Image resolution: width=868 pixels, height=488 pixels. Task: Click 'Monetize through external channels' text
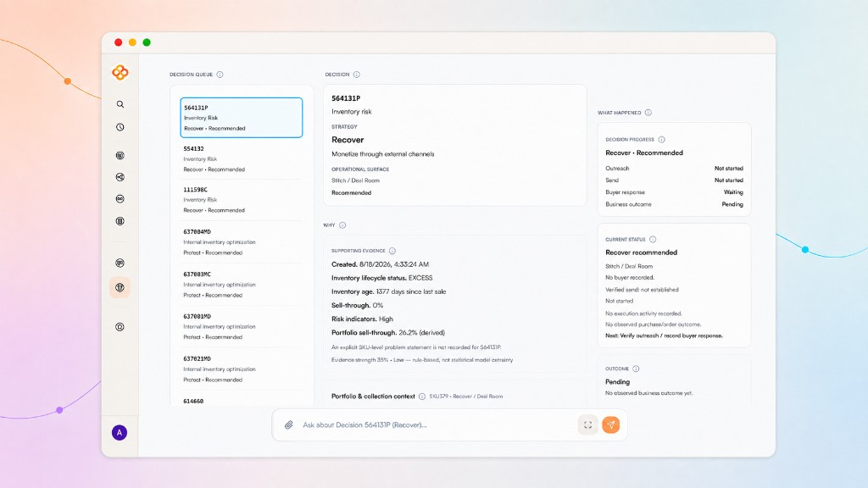click(383, 154)
